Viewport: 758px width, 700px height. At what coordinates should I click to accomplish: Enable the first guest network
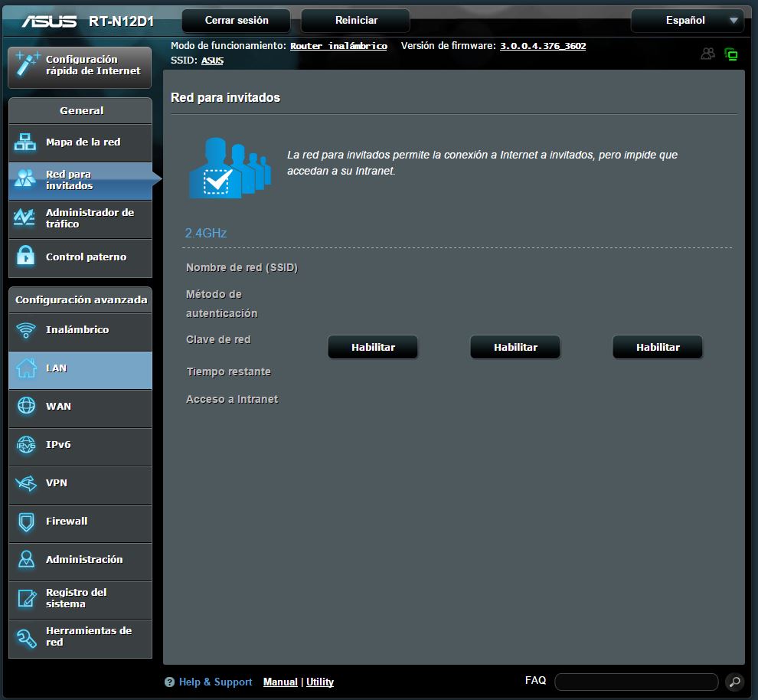(x=373, y=347)
